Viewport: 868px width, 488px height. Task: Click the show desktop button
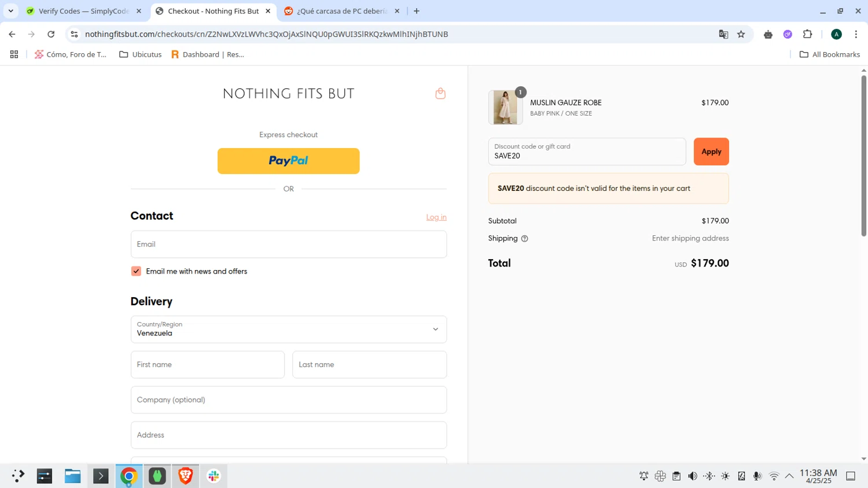coord(851,476)
